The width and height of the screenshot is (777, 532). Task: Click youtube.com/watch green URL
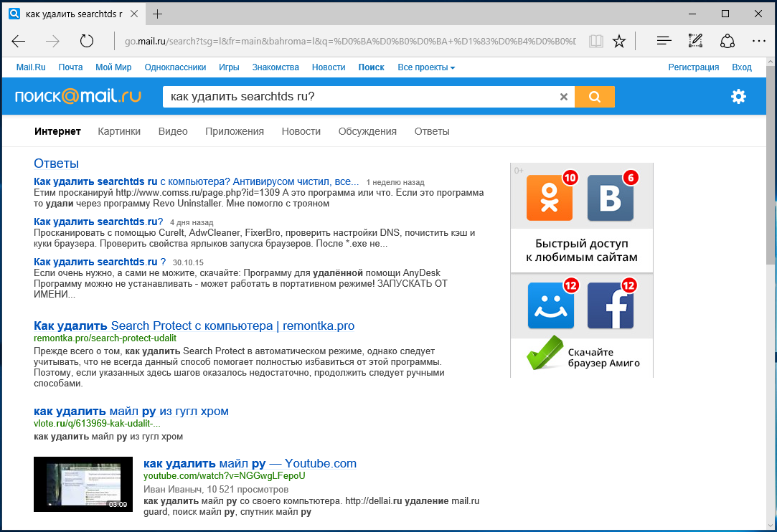point(224,476)
